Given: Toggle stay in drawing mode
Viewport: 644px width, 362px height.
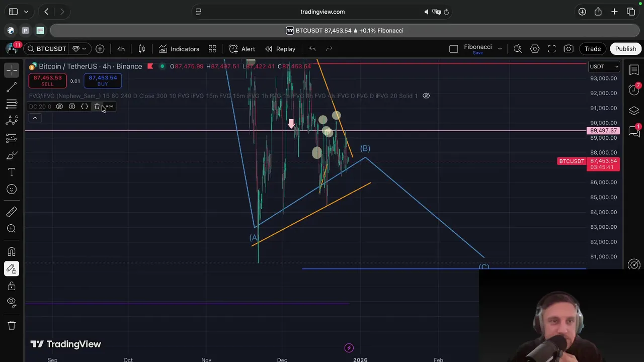Looking at the screenshot, I should (12, 269).
